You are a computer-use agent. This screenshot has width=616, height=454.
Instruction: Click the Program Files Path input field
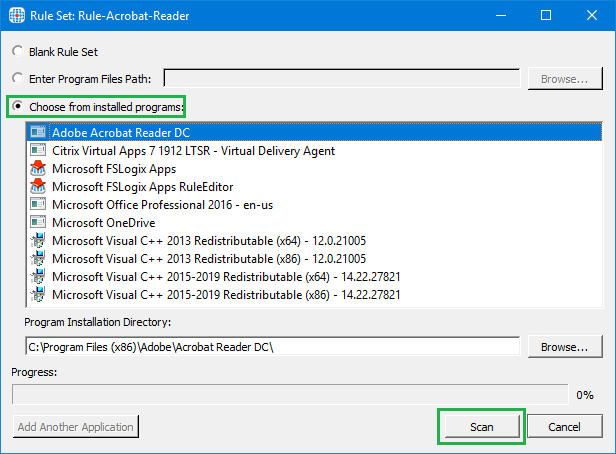coord(342,78)
